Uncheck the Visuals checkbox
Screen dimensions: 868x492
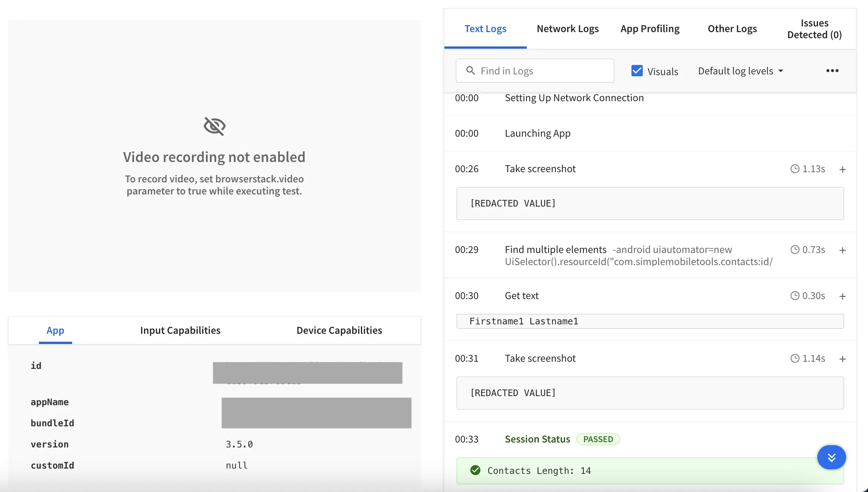637,71
